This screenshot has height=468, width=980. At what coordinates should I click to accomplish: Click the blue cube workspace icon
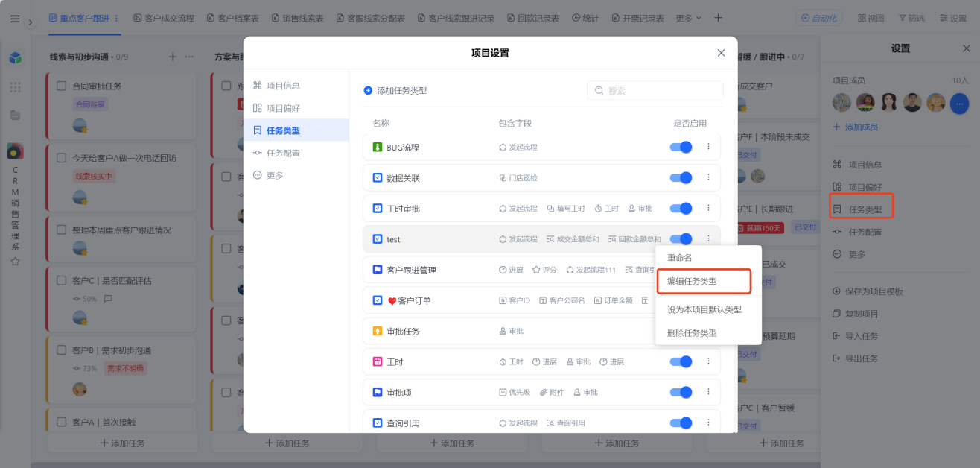[15, 57]
